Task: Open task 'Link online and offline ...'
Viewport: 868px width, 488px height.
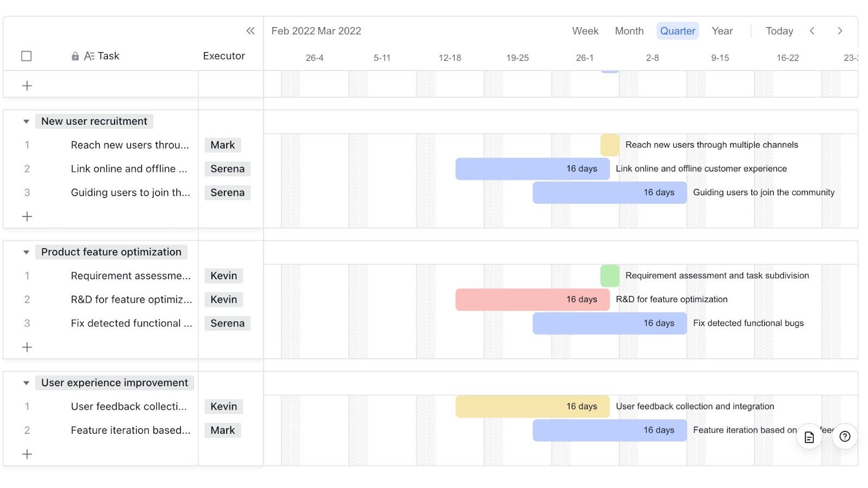Action: pos(129,169)
